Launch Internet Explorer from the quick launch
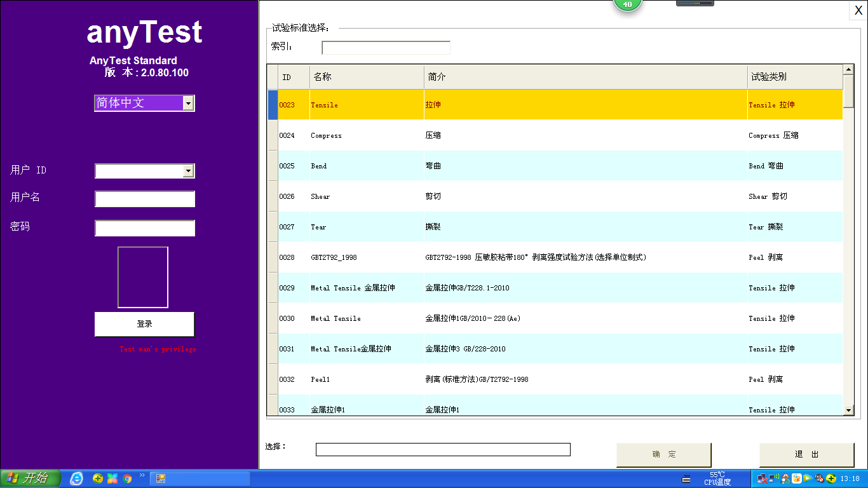Image resolution: width=868 pixels, height=488 pixels. pos(77,478)
